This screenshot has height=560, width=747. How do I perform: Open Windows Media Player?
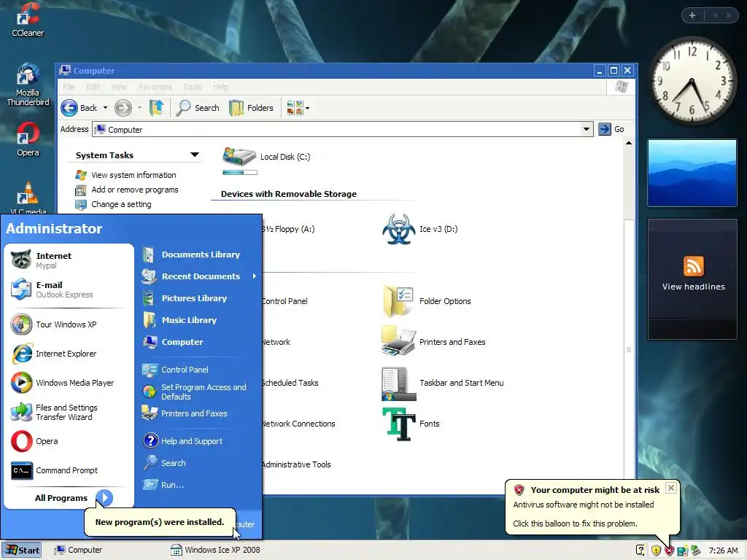point(68,383)
